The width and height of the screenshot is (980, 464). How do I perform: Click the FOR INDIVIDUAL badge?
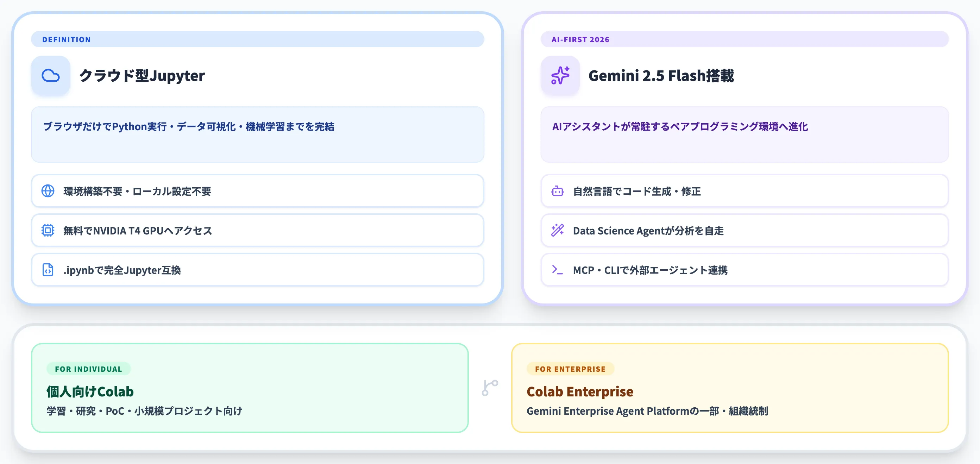(x=89, y=369)
